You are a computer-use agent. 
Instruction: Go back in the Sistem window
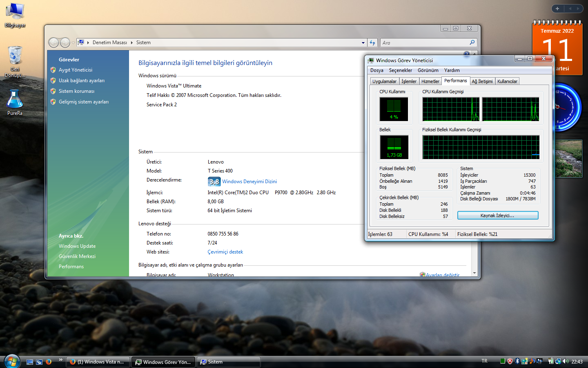click(53, 43)
